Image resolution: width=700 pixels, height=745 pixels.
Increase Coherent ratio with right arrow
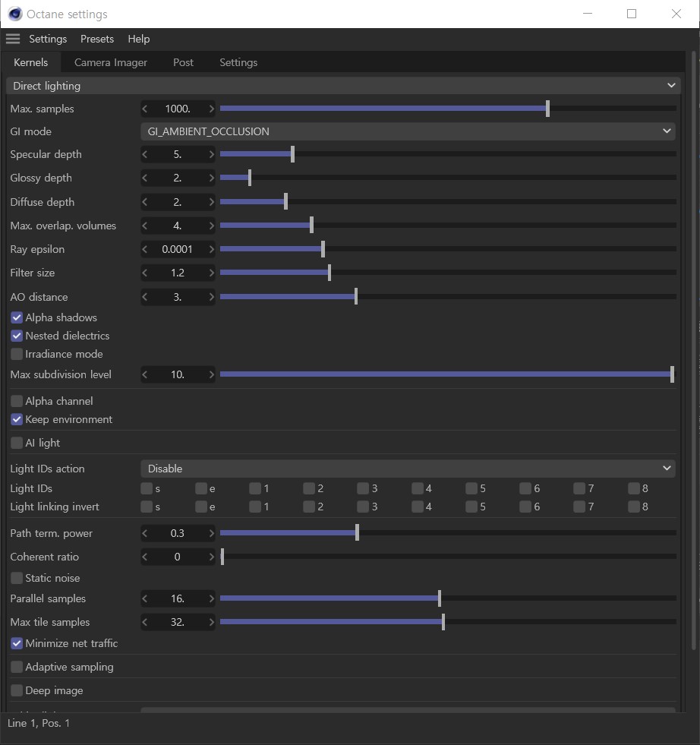point(211,557)
